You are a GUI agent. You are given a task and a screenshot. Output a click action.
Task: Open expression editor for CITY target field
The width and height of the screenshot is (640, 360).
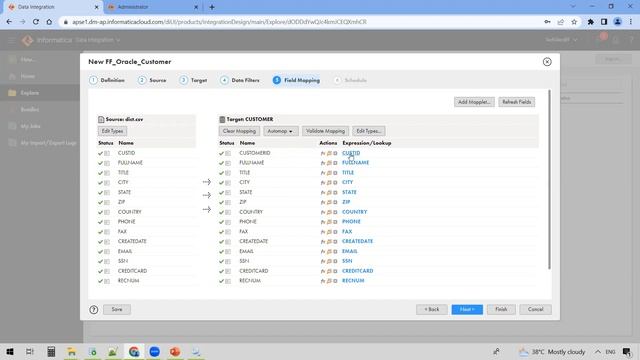tap(323, 183)
